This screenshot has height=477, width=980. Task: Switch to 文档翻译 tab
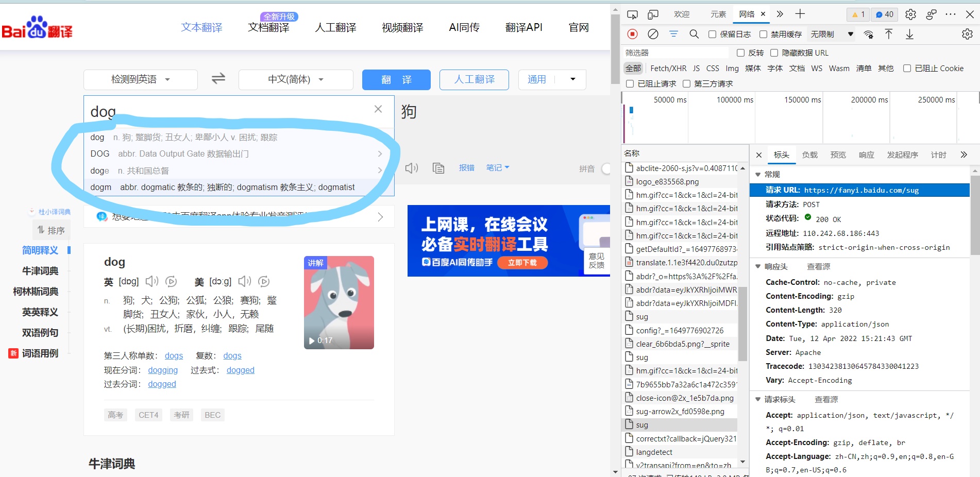point(268,27)
